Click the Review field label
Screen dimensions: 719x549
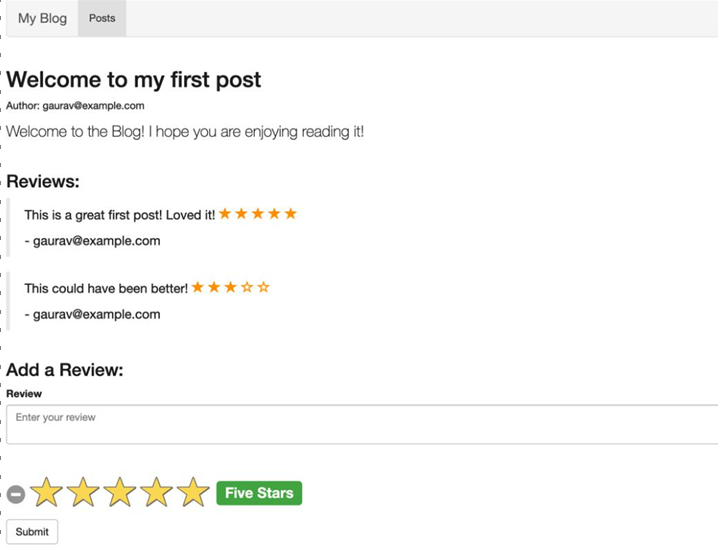tap(24, 394)
